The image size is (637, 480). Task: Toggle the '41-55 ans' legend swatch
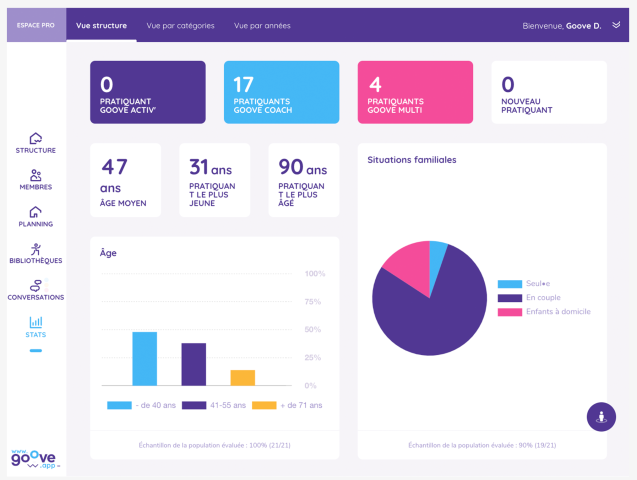(x=194, y=405)
